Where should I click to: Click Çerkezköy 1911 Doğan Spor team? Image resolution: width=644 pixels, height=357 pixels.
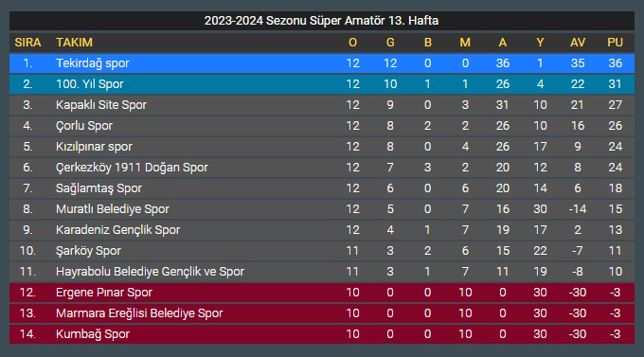click(132, 168)
